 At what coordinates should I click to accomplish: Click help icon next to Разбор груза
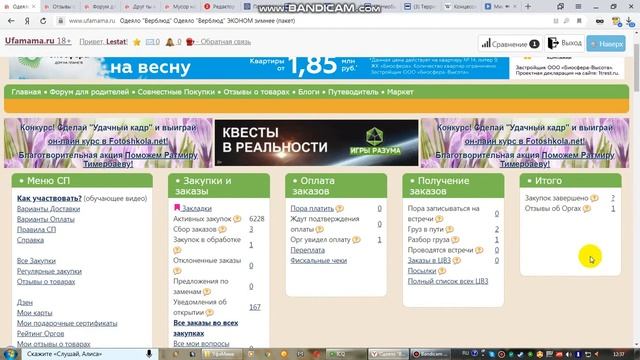(x=455, y=240)
